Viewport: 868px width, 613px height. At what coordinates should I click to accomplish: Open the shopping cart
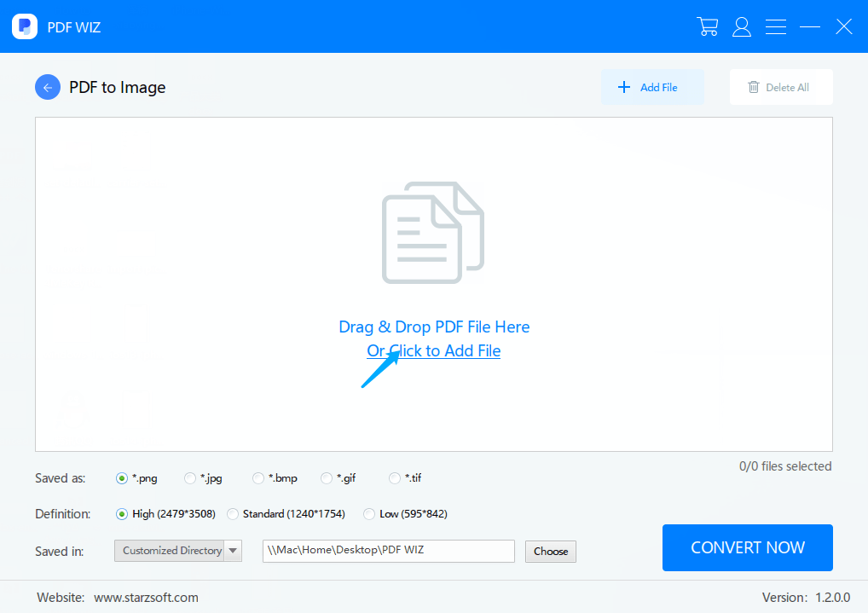(708, 26)
